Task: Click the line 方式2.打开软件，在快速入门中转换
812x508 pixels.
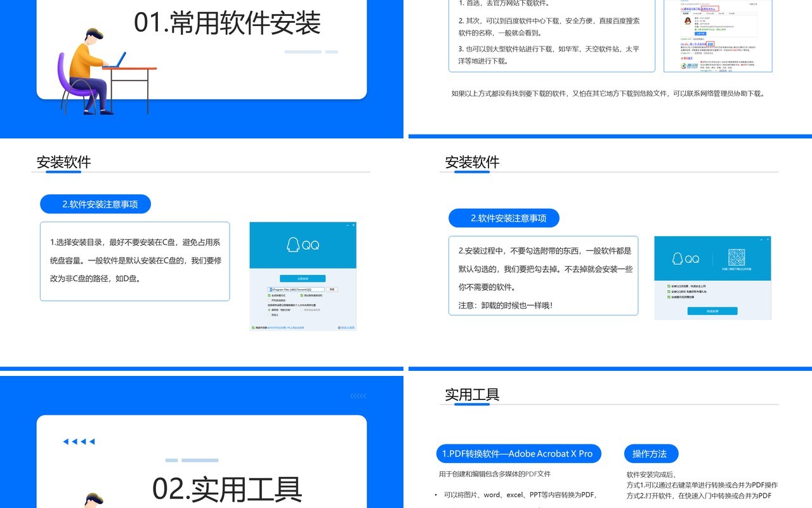Action: (699, 496)
